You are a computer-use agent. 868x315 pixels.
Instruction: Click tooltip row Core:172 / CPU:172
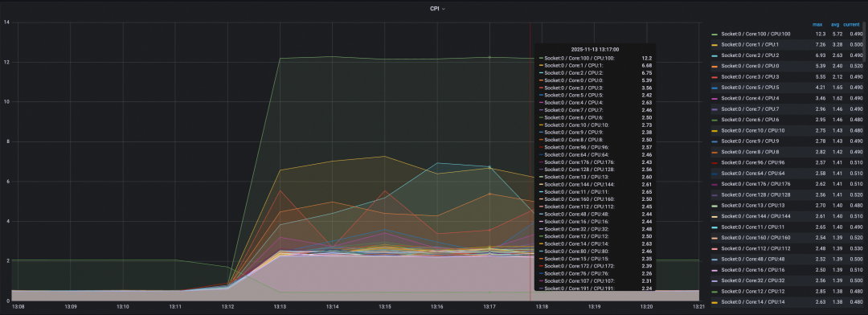click(595, 266)
